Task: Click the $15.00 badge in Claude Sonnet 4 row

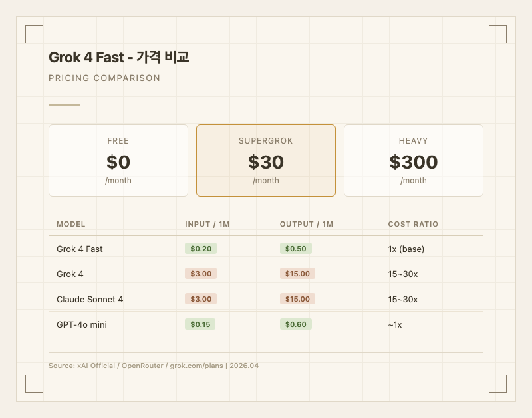Action: point(297,299)
